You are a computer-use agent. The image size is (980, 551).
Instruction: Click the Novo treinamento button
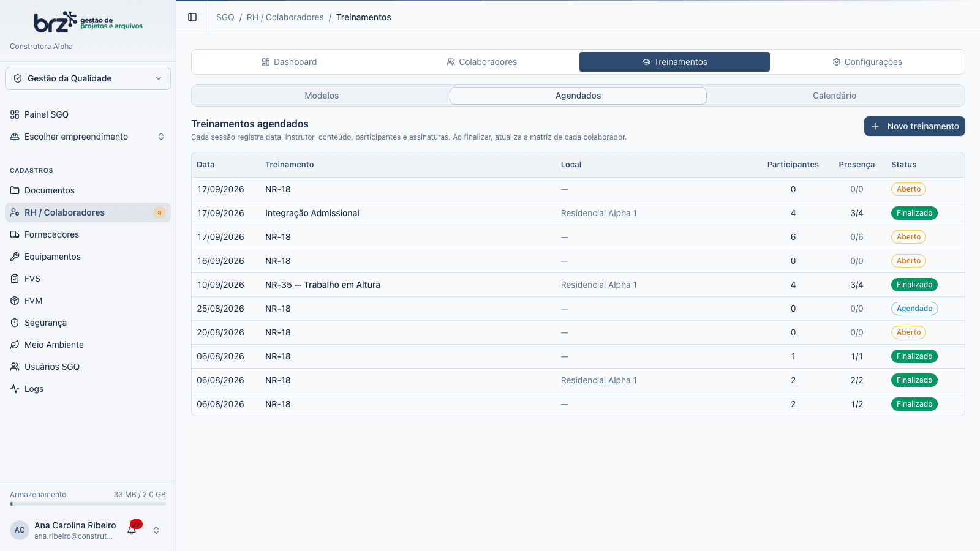pos(914,126)
